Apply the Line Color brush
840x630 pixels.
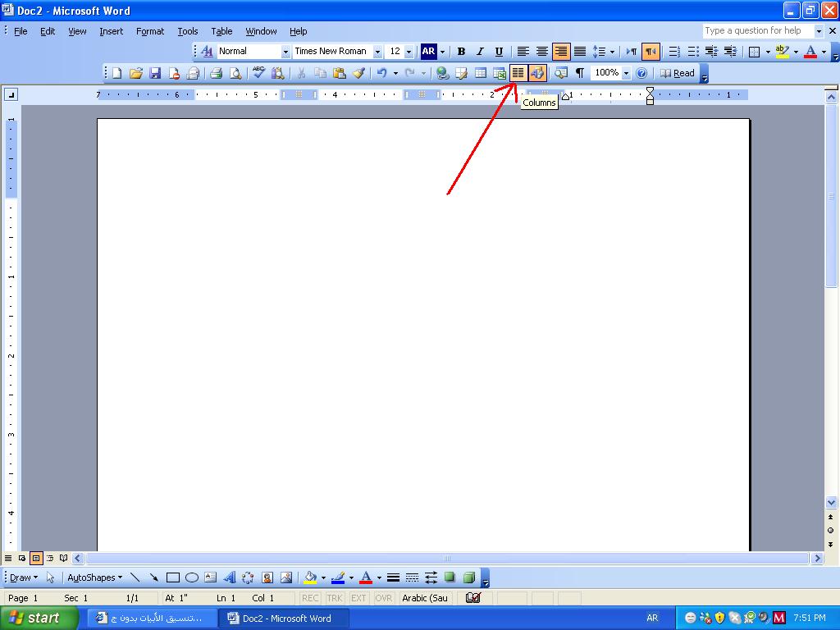point(338,577)
